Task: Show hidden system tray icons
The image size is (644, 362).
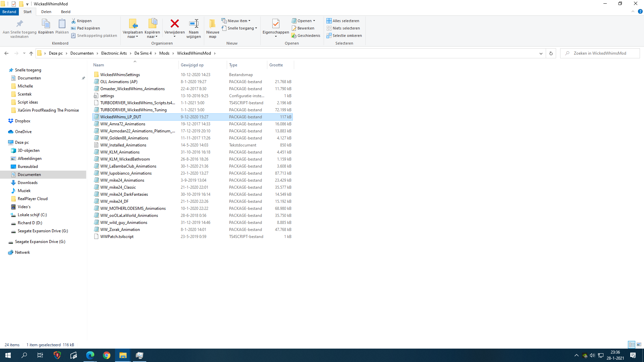Action: pyautogui.click(x=576, y=355)
